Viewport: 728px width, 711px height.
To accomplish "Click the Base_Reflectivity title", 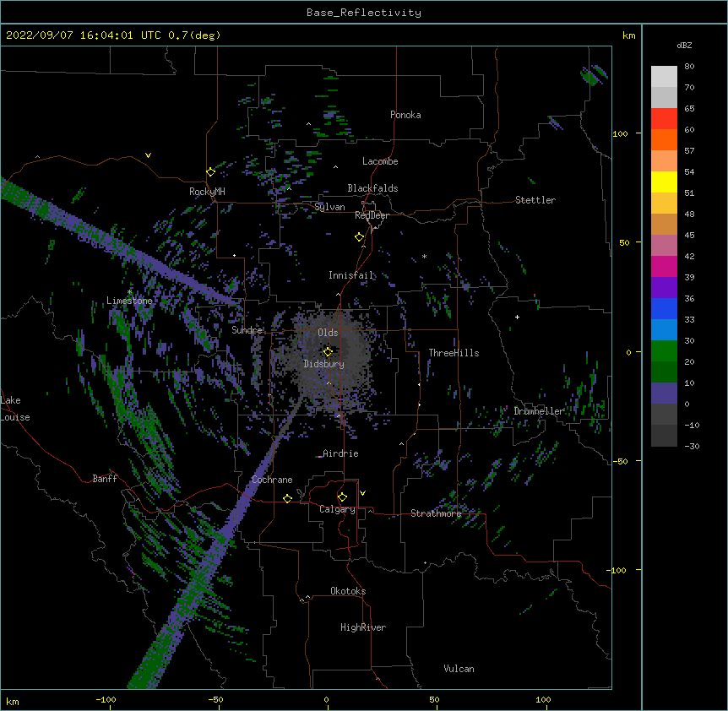I will click(x=364, y=13).
